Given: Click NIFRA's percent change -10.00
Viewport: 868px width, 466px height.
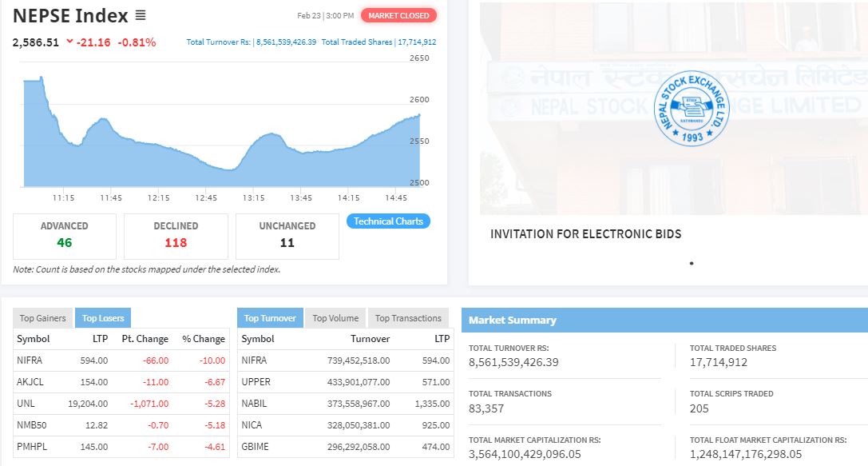Looking at the screenshot, I should tap(212, 360).
